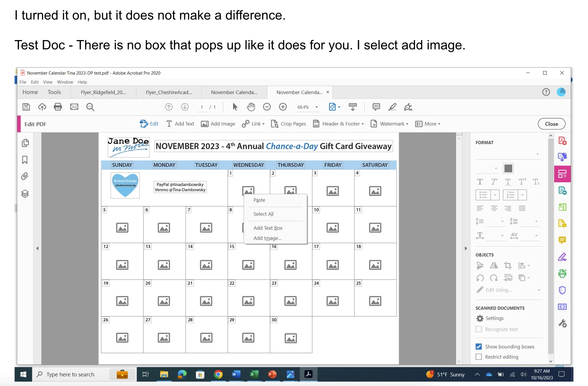Click the gray font color swatch
The height and width of the screenshot is (386, 588).
point(508,168)
